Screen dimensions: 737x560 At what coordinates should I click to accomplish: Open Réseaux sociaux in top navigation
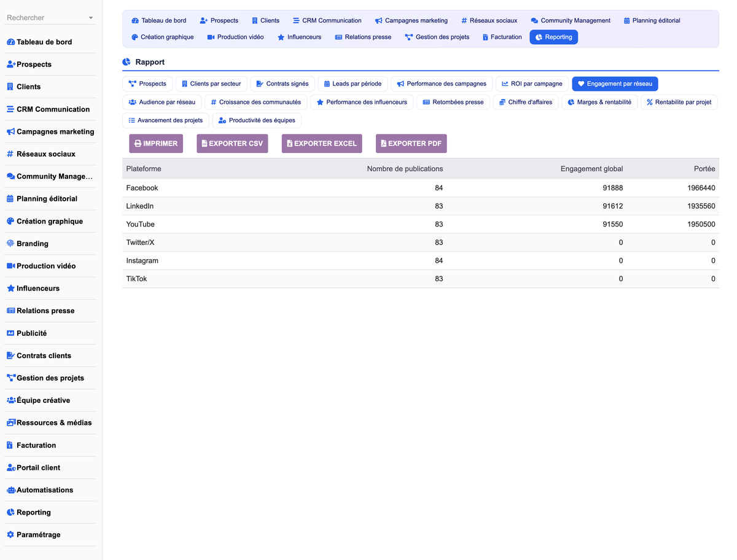coord(489,21)
